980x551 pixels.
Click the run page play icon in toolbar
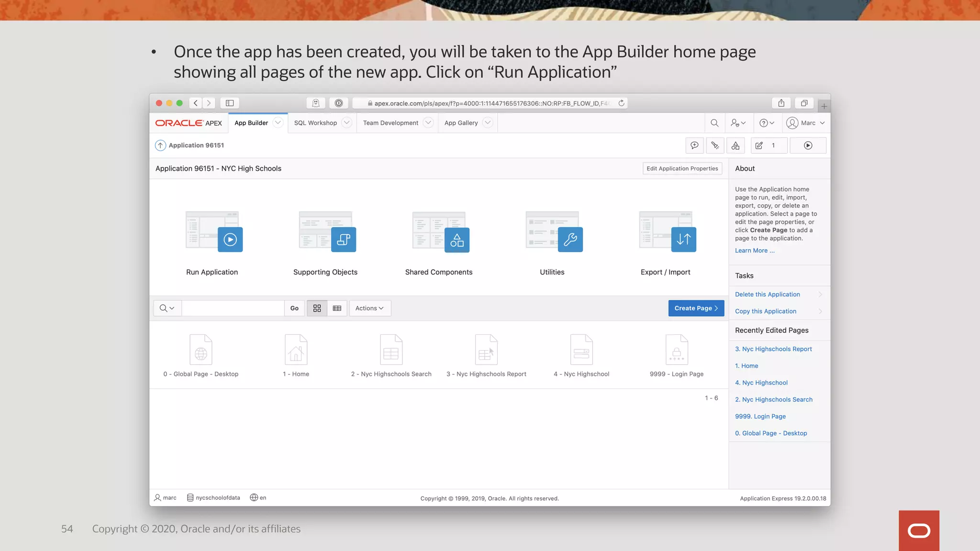tap(808, 145)
